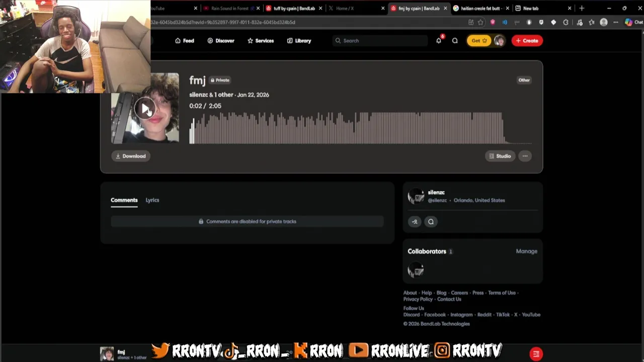Open the Blog footer link
The width and height of the screenshot is (644, 362).
(441, 293)
